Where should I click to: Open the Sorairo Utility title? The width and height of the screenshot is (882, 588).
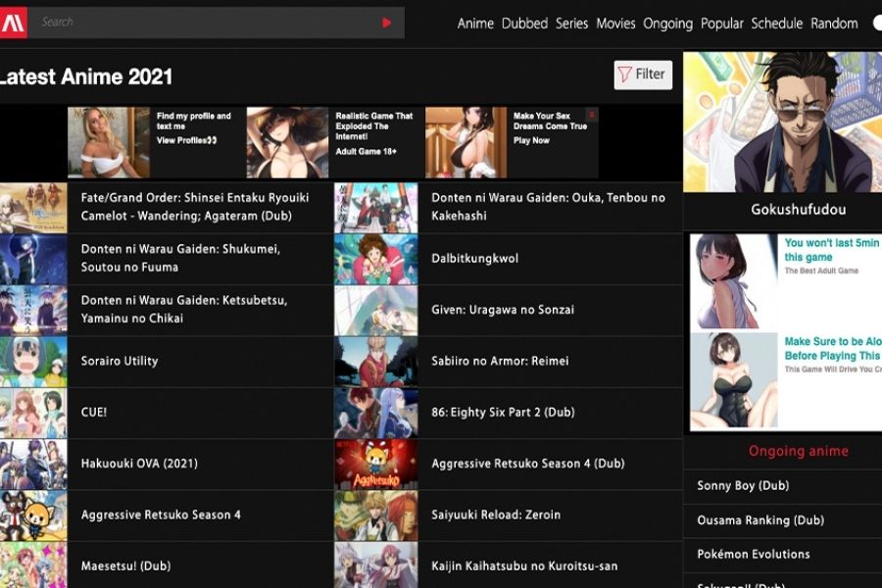click(x=120, y=361)
